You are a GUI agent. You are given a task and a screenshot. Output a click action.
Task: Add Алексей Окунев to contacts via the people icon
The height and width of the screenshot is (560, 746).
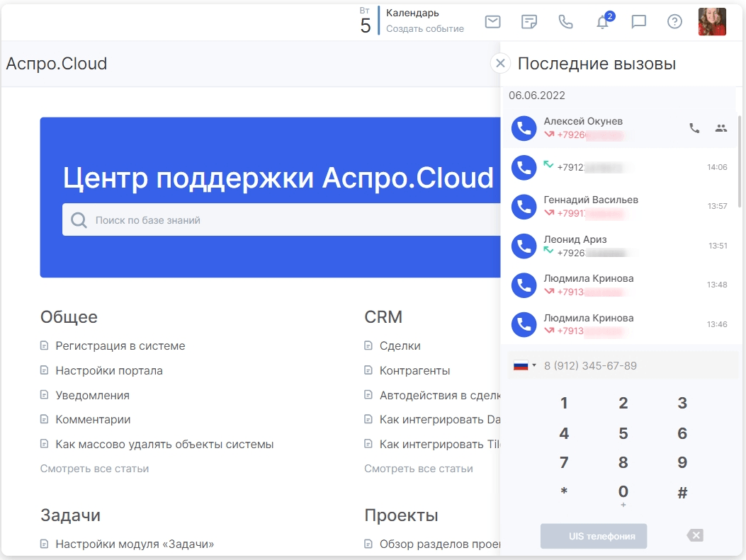click(720, 128)
